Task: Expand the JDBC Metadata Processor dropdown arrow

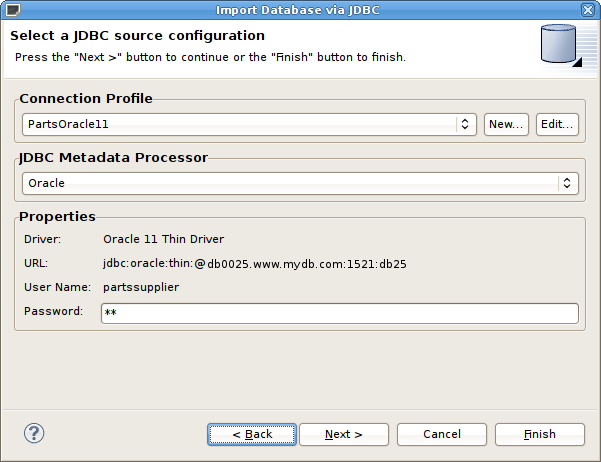Action: click(567, 183)
